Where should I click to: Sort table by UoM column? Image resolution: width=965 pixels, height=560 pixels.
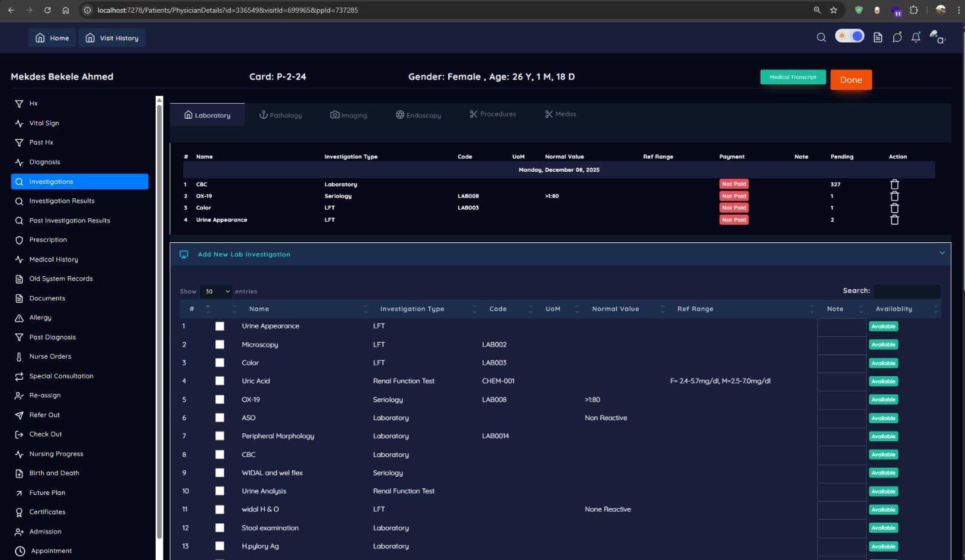coord(558,309)
